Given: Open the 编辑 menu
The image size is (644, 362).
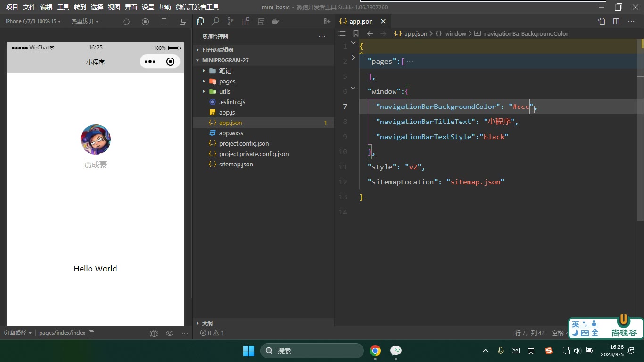Looking at the screenshot, I should point(46,7).
